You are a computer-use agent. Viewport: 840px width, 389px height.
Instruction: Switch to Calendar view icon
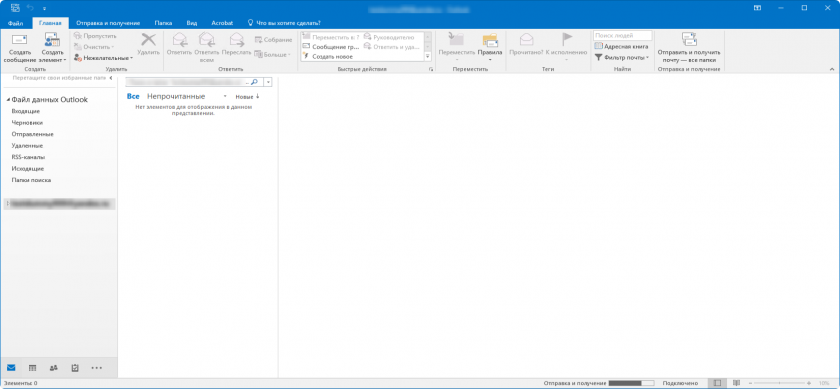[32, 368]
